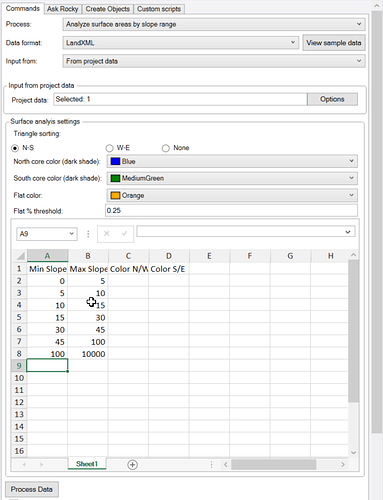
Task: Select the None triangle sorting option
Action: 166,148
